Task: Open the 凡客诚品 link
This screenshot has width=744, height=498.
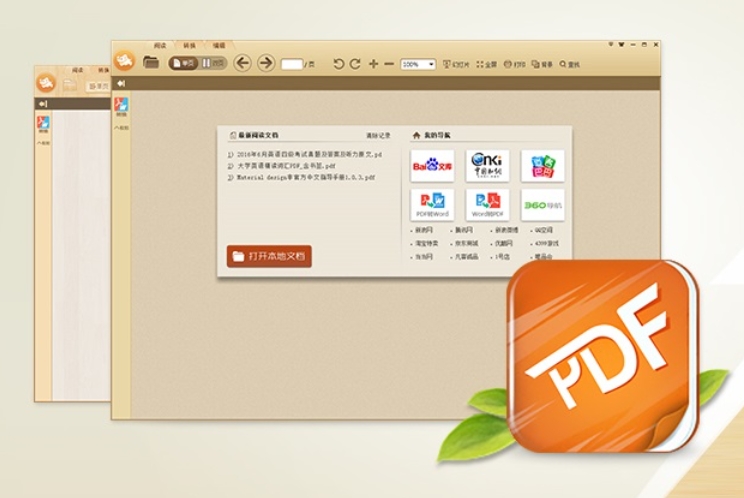Action: (x=465, y=257)
